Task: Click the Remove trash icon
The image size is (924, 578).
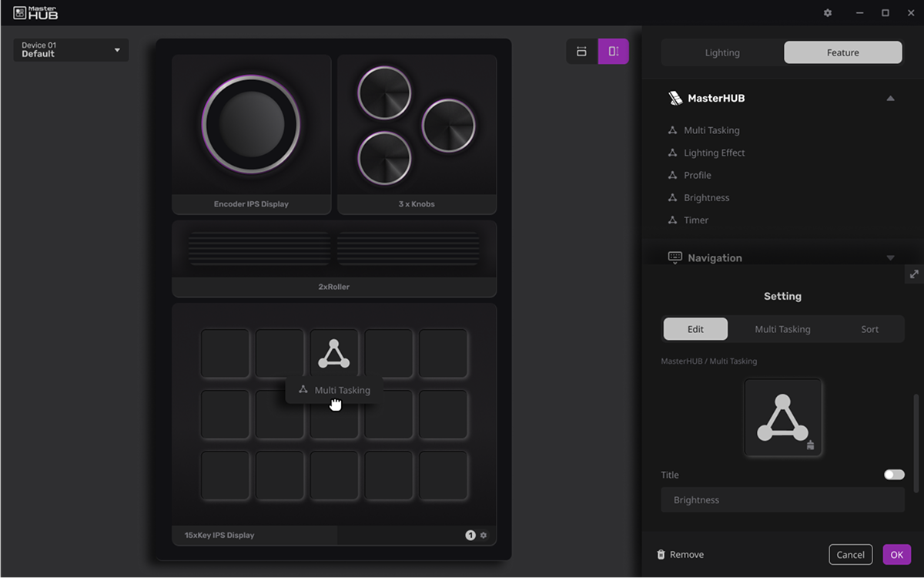Action: 661,555
